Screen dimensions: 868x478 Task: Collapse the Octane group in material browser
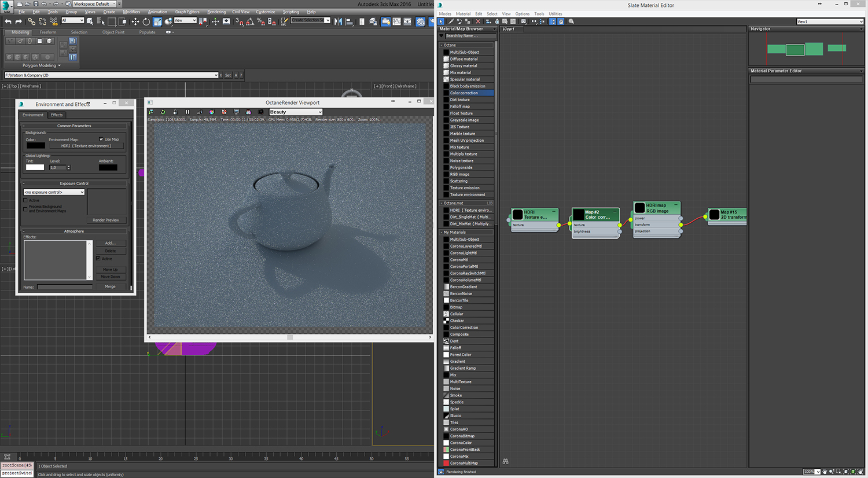(x=442, y=45)
